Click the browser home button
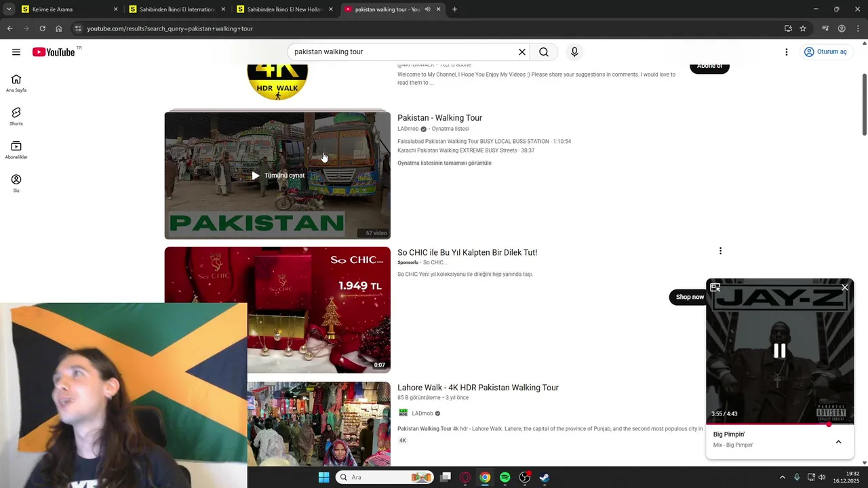 (58, 28)
